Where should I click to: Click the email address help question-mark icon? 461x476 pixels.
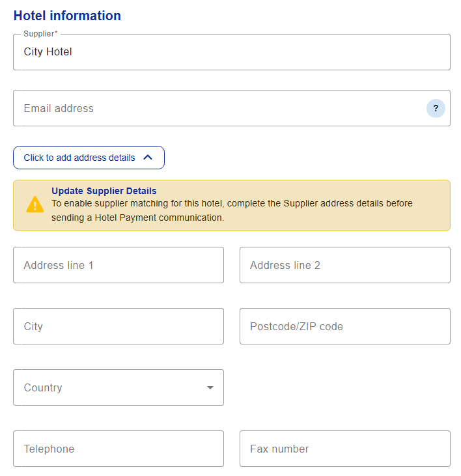(x=436, y=108)
